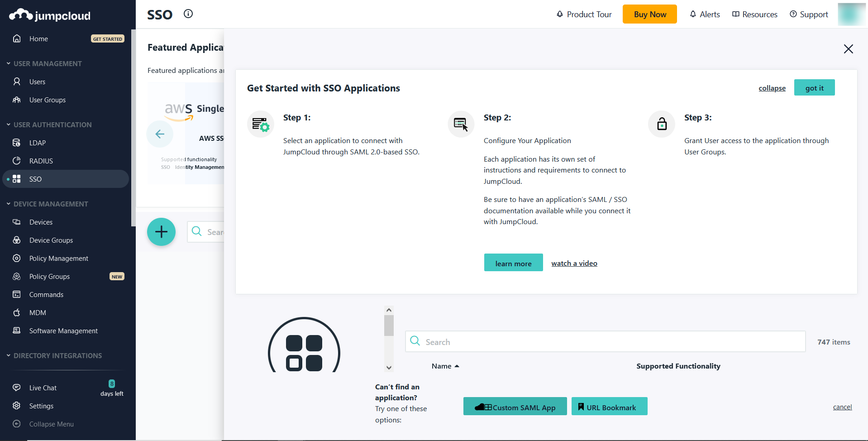
Task: Click the SSO info icon
Action: 188,14
